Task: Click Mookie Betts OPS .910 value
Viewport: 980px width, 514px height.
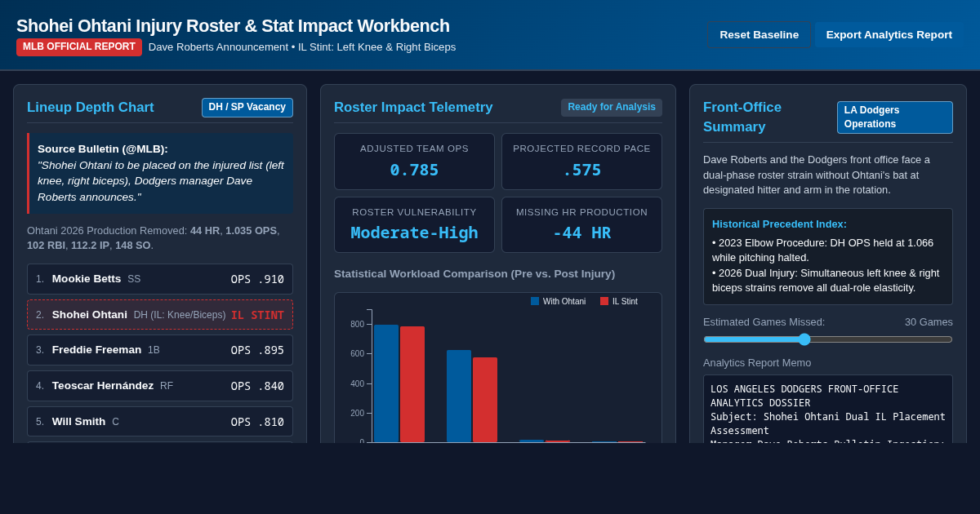Action: tap(257, 279)
